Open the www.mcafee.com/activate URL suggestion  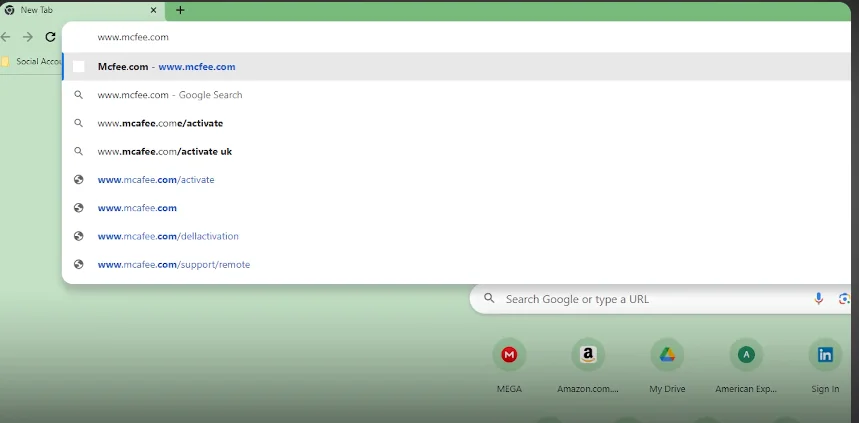456,180
